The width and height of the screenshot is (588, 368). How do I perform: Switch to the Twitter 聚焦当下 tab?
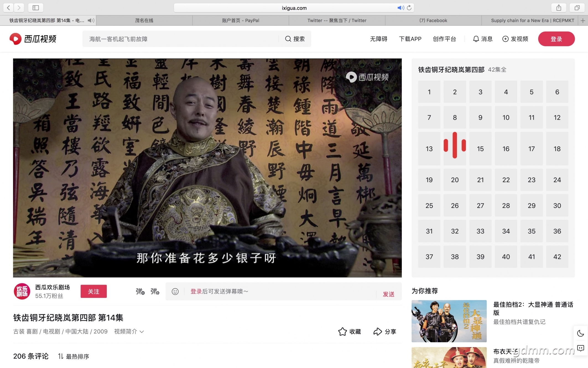pyautogui.click(x=337, y=20)
